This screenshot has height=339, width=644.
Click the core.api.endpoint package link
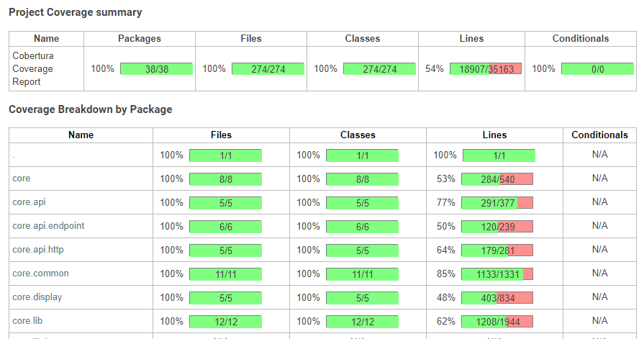coord(48,226)
